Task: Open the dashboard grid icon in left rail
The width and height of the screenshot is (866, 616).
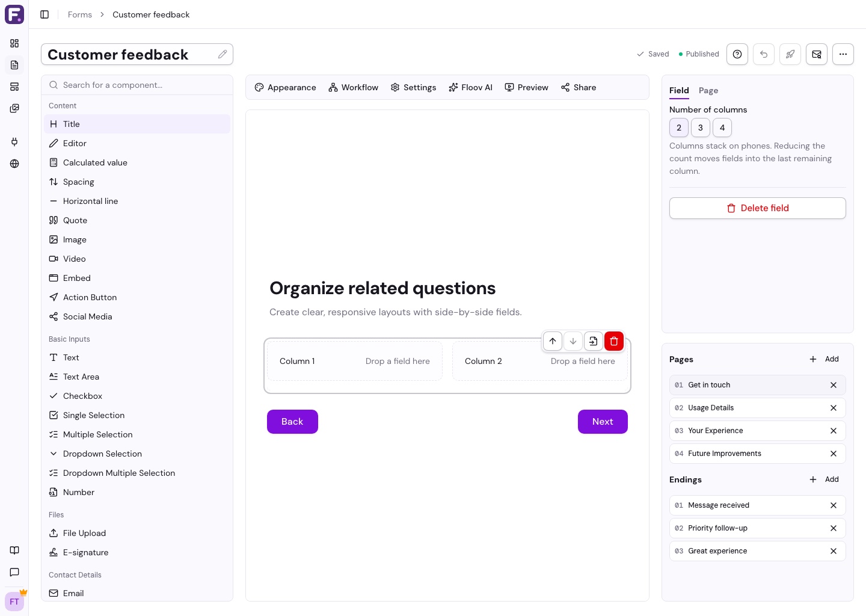Action: [14, 43]
